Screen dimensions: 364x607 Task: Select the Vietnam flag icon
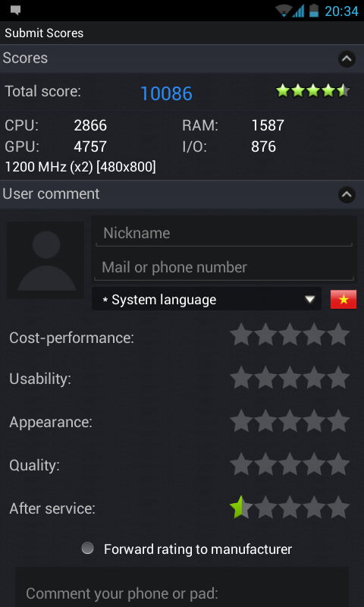click(343, 300)
